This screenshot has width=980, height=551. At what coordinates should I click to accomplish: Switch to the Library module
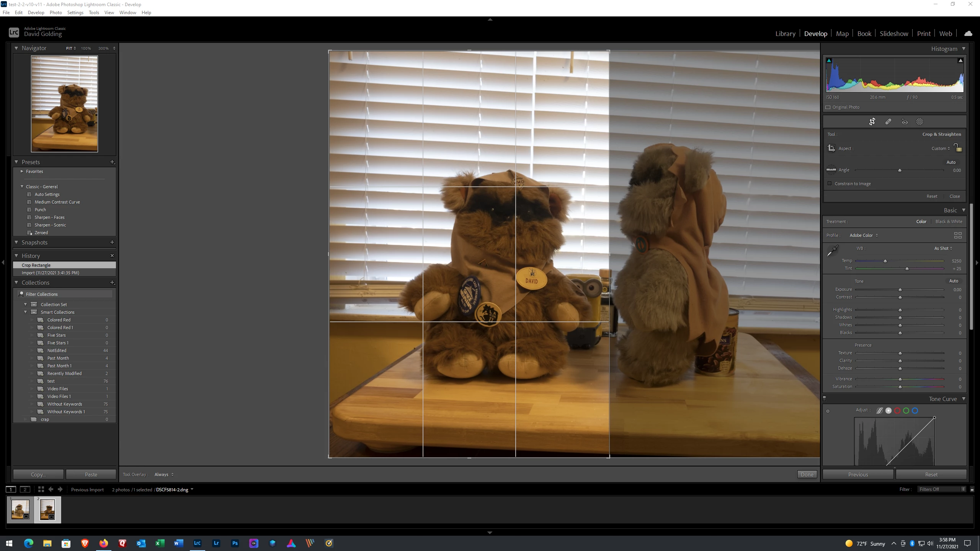(785, 34)
